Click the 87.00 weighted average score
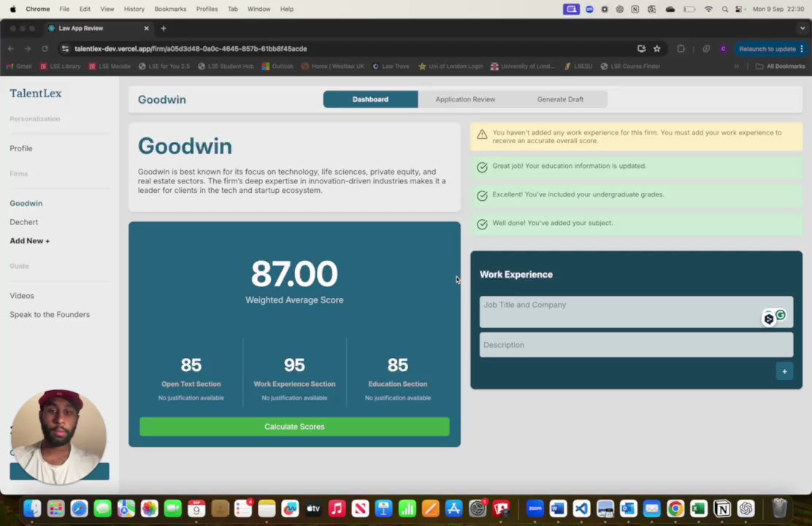 [294, 274]
